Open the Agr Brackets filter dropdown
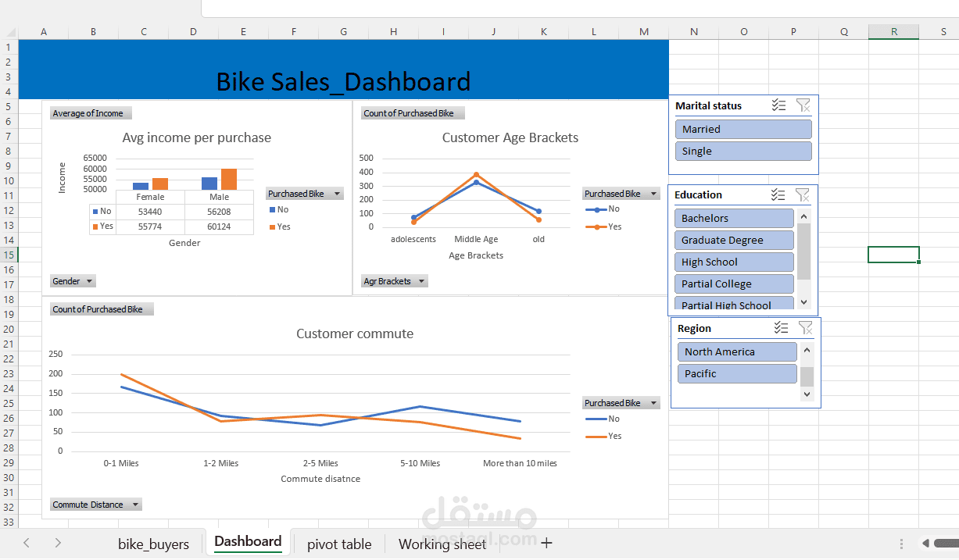This screenshot has width=959, height=560. click(420, 281)
